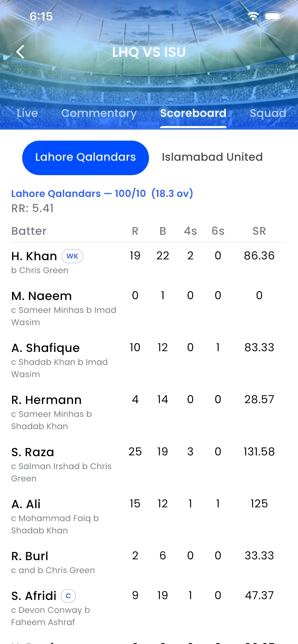Tap the Batter column header

point(29,231)
